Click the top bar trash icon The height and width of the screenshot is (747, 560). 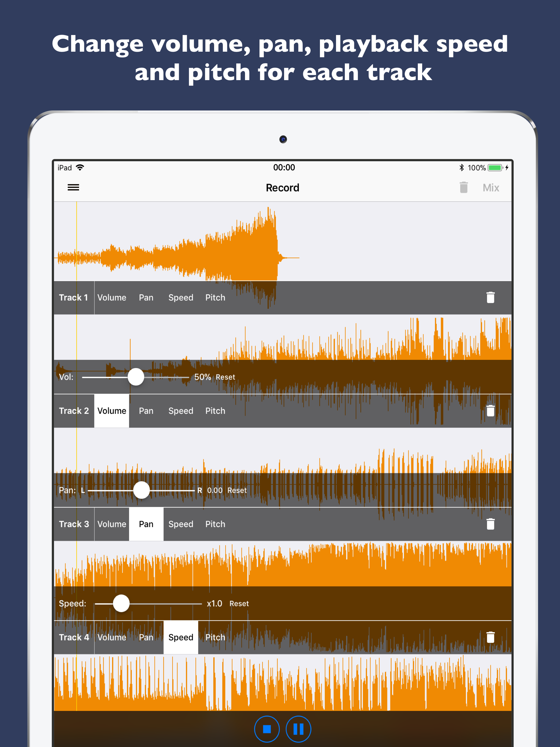463,187
